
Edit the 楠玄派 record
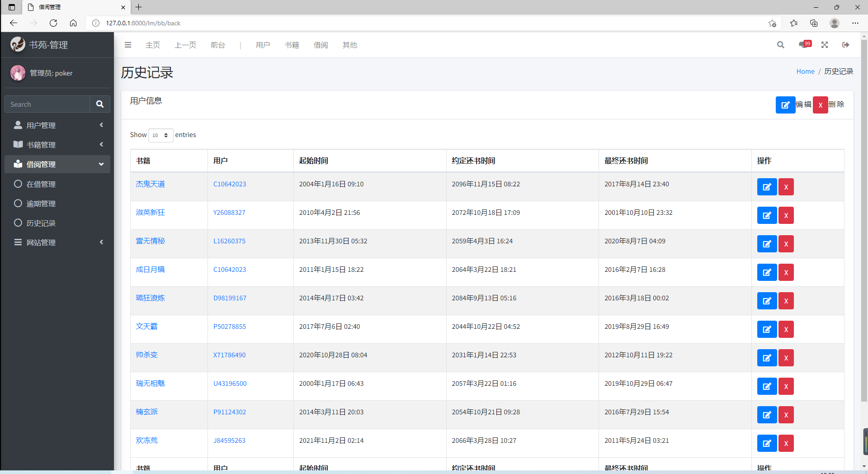tap(767, 415)
